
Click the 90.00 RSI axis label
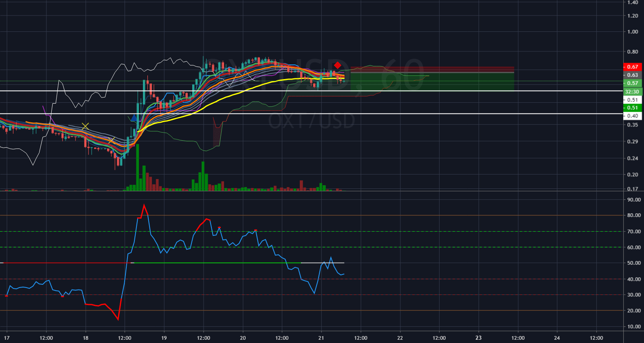pyautogui.click(x=634, y=199)
